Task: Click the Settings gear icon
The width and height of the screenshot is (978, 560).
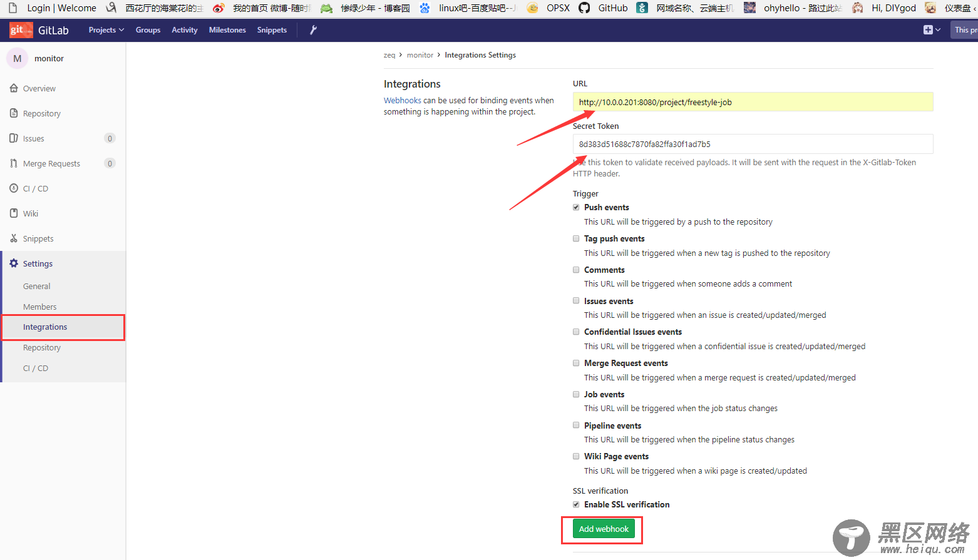Action: tap(14, 263)
